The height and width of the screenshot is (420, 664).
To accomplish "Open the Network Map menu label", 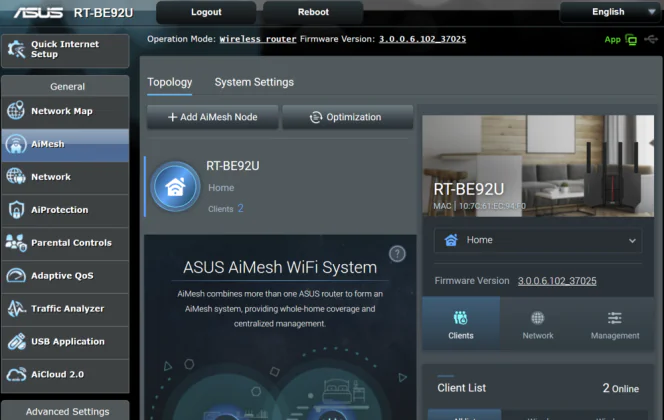I will pos(62,111).
